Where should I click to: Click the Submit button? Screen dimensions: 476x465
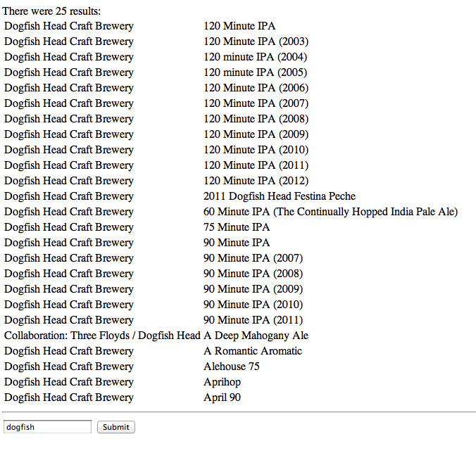point(116,427)
